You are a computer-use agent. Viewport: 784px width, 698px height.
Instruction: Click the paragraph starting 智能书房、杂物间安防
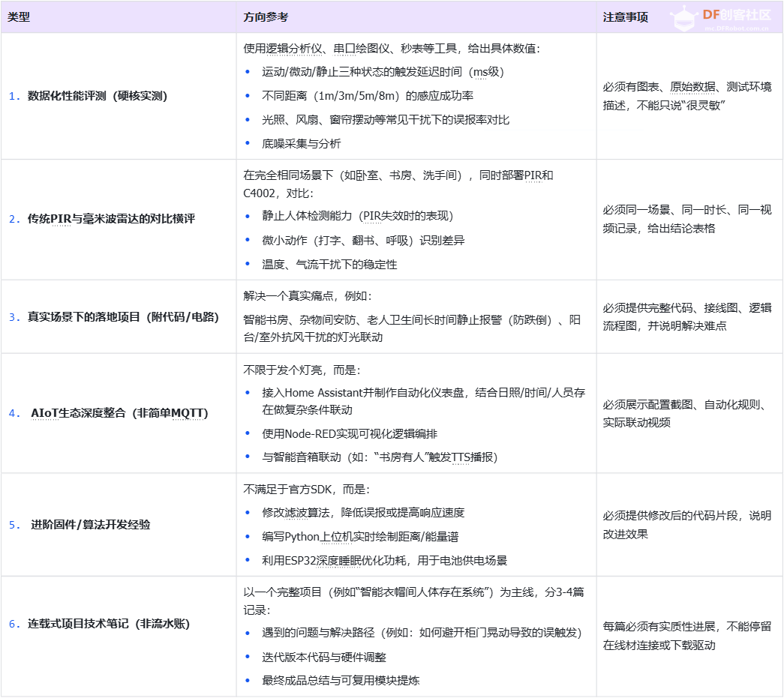(x=412, y=329)
